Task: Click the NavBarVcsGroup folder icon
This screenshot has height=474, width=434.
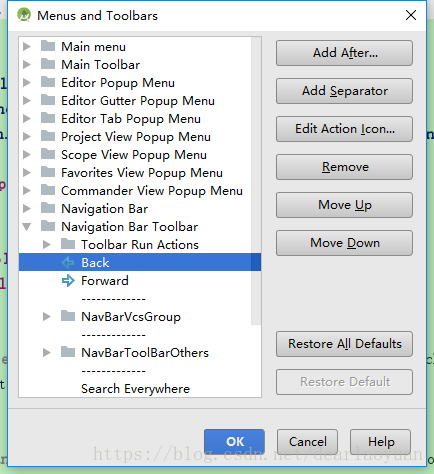Action: 68,316
